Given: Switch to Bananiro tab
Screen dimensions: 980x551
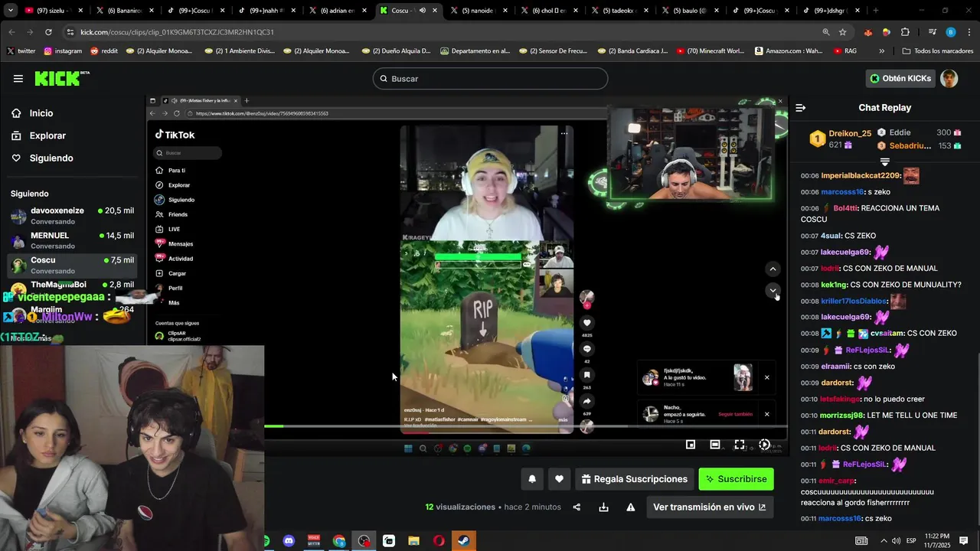Looking at the screenshot, I should pos(123,11).
